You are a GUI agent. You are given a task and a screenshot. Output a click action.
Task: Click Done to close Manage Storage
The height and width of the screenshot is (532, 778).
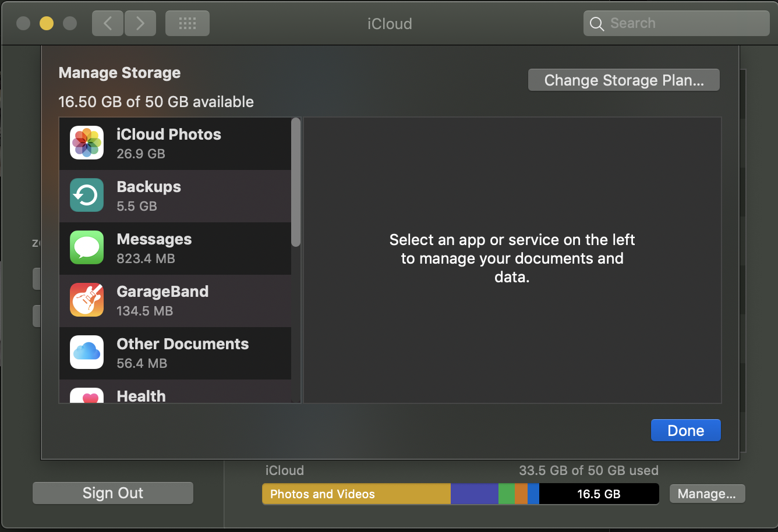click(x=686, y=431)
